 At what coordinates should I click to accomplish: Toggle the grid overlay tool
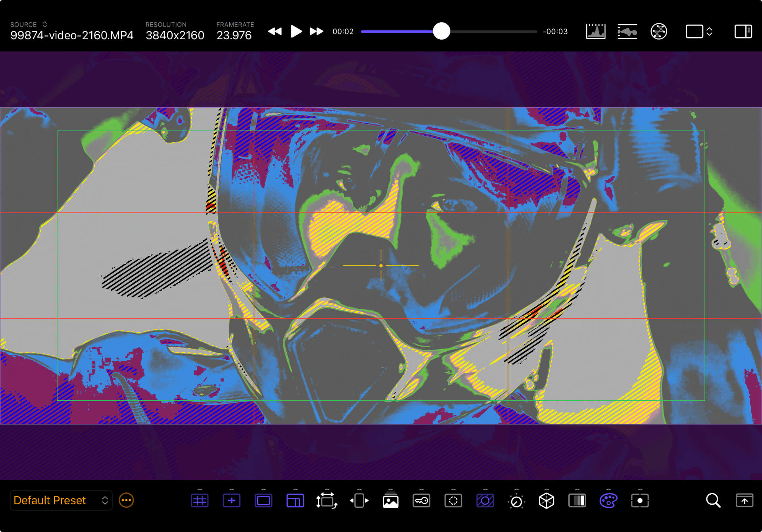(200, 501)
